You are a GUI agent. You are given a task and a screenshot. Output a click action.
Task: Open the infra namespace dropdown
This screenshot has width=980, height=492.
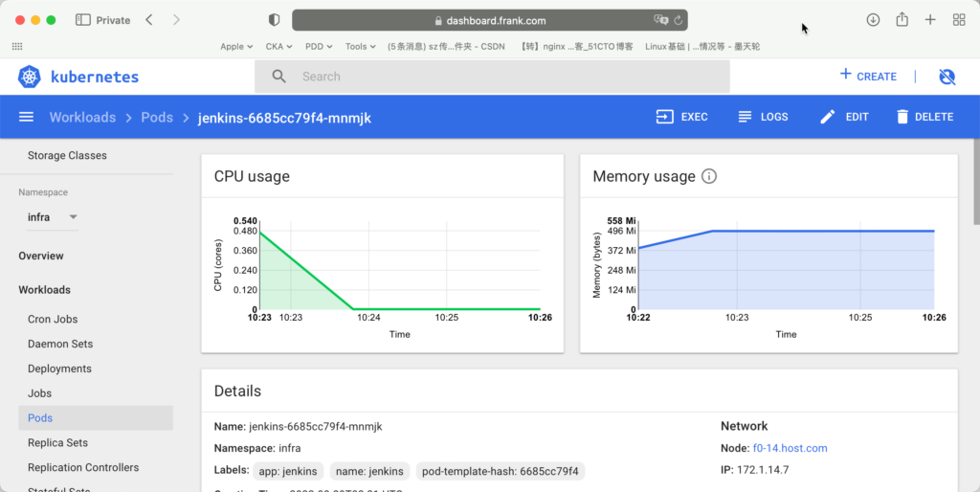[53, 217]
